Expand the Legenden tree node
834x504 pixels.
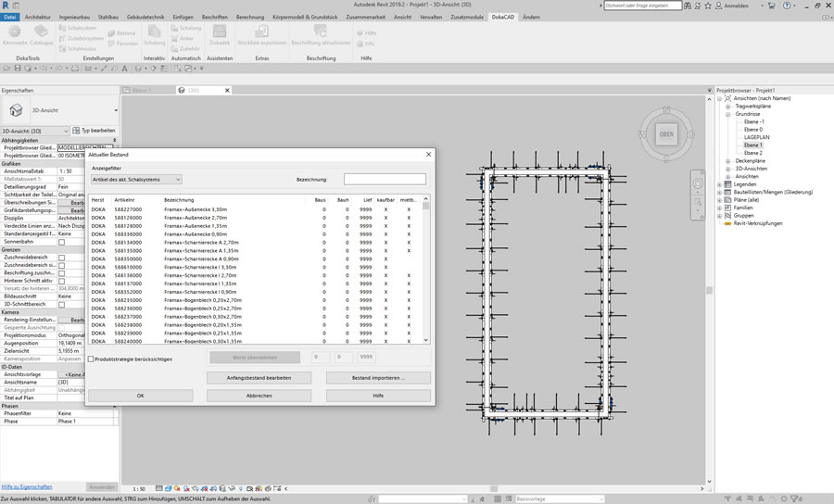pyautogui.click(x=720, y=184)
